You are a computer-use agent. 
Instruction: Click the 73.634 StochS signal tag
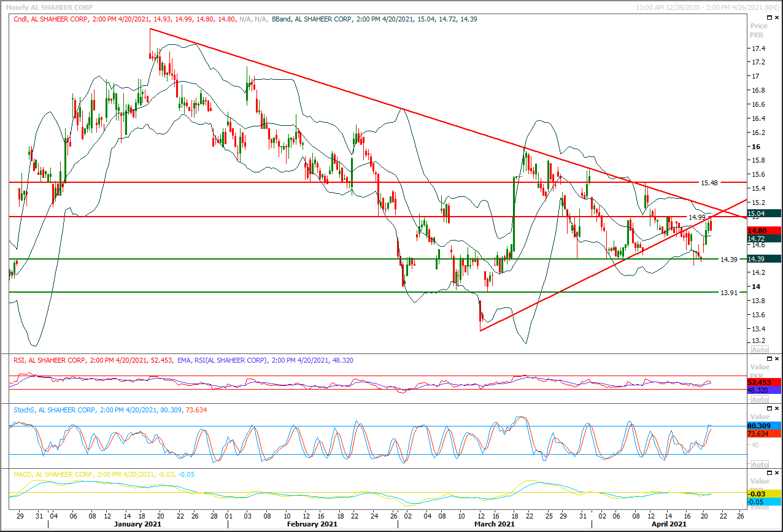coord(764,434)
